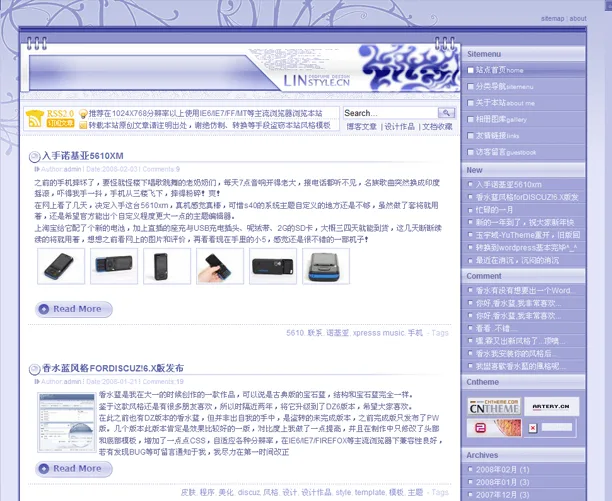Screen dimensions: 612x501
Task: Open the ARTERY.CN banner logo
Action: [549, 405]
